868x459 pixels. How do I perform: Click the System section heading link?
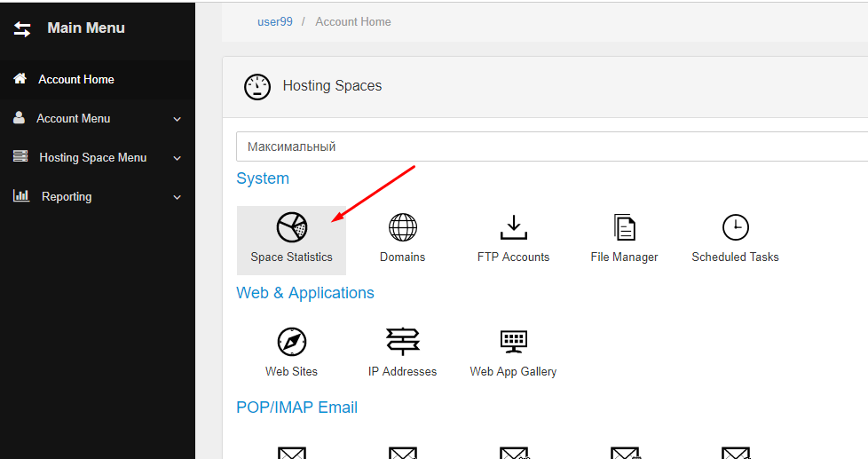tap(263, 178)
